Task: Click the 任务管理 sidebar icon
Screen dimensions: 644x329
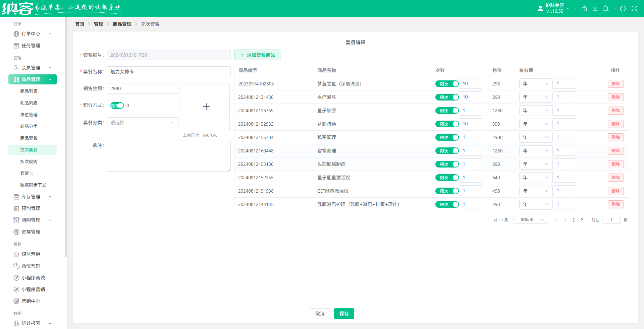Action: pos(16,46)
